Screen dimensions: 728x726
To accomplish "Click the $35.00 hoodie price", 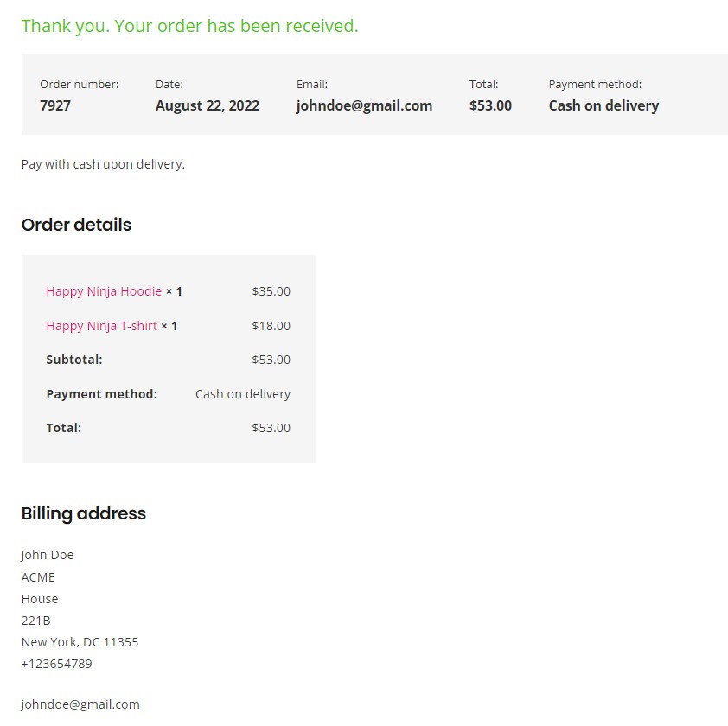I will point(271,291).
